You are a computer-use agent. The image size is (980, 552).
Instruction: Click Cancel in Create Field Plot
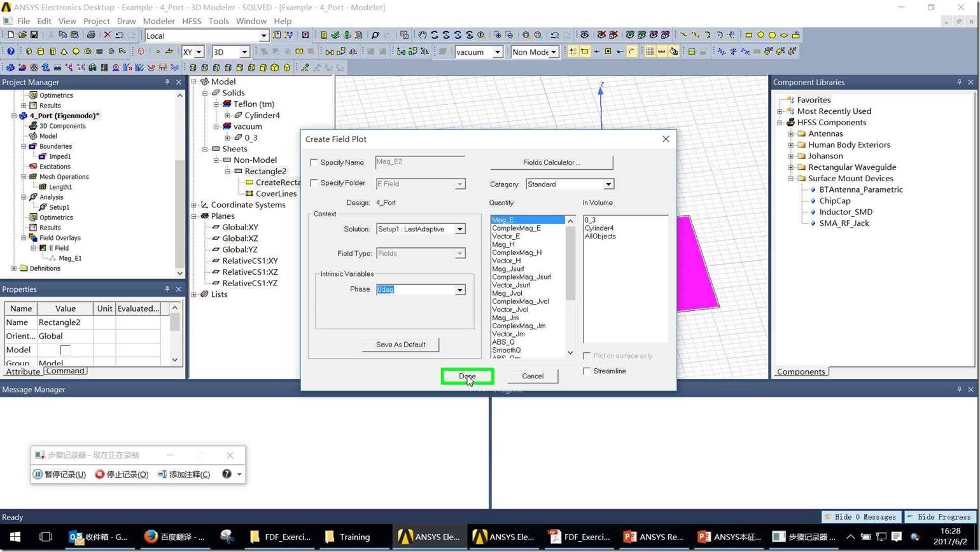coord(533,376)
